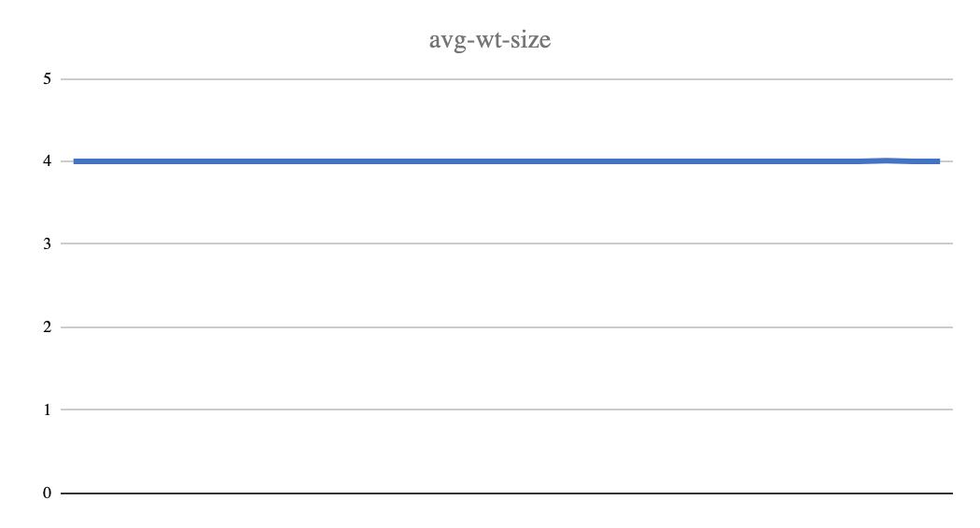Click the vertical axis label 3
980x528 pixels.
[x=47, y=243]
